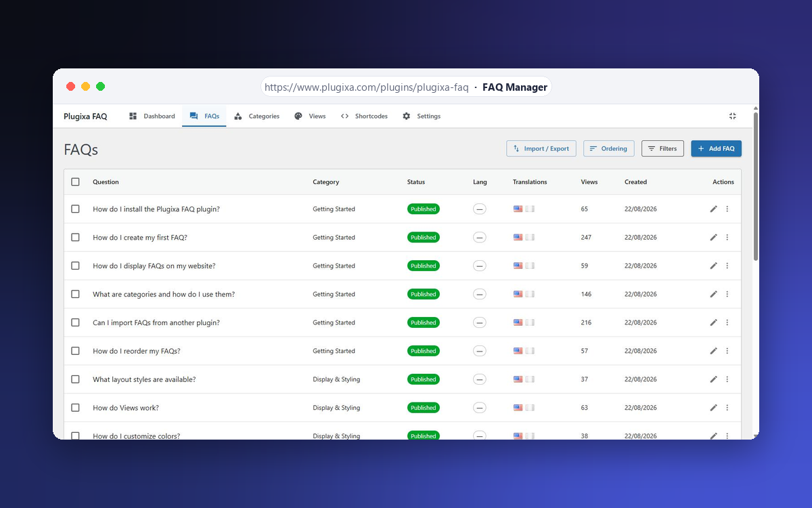The width and height of the screenshot is (812, 508).
Task: Check the select-all checkbox in table header
Action: click(75, 182)
